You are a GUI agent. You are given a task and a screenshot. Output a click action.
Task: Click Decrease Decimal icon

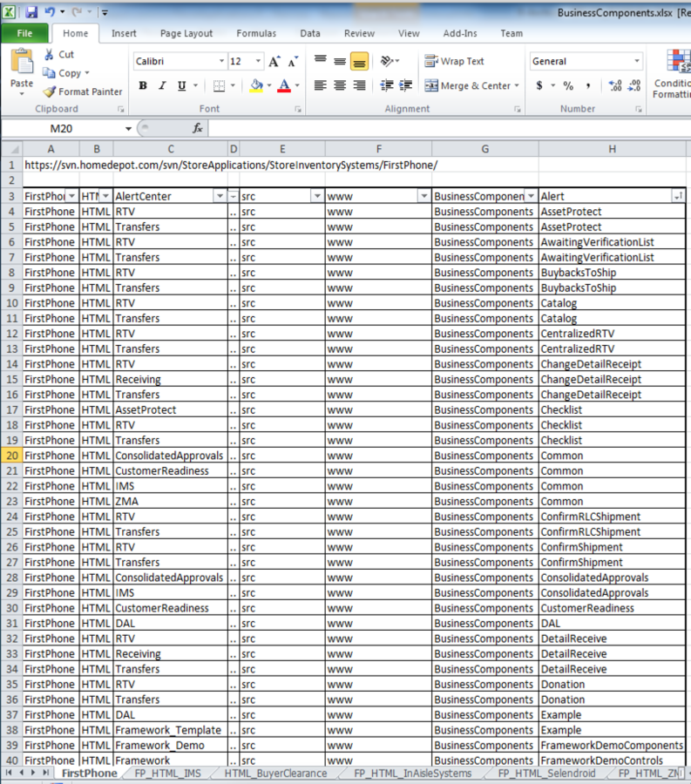(634, 85)
